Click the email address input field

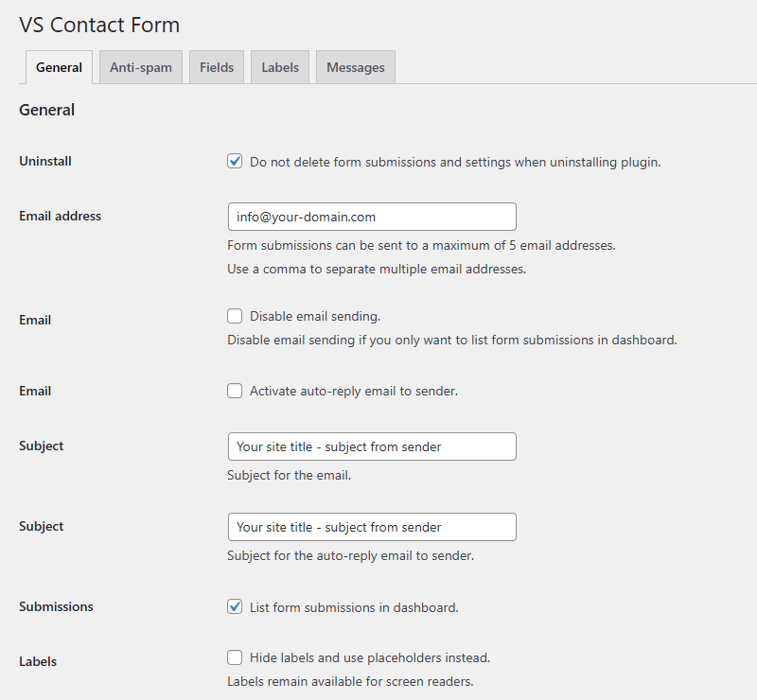(x=371, y=217)
